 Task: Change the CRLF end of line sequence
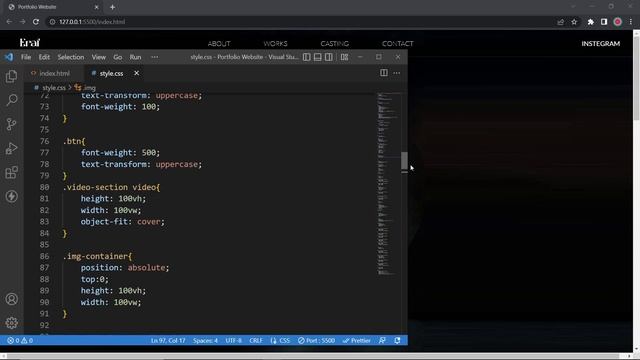point(256,340)
